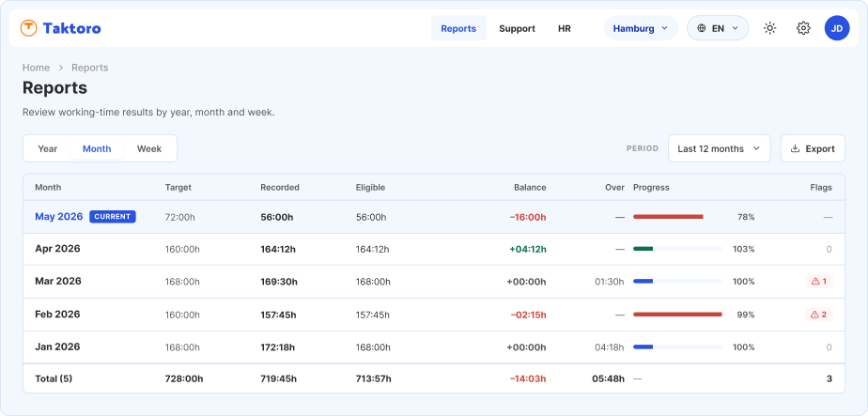The height and width of the screenshot is (416, 868).
Task: Go to the Reports nav item
Action: 458,28
